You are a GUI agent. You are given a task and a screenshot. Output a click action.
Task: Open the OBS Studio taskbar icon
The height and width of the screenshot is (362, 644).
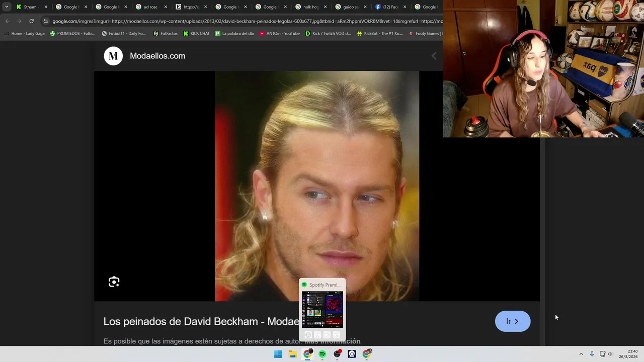[x=337, y=354]
